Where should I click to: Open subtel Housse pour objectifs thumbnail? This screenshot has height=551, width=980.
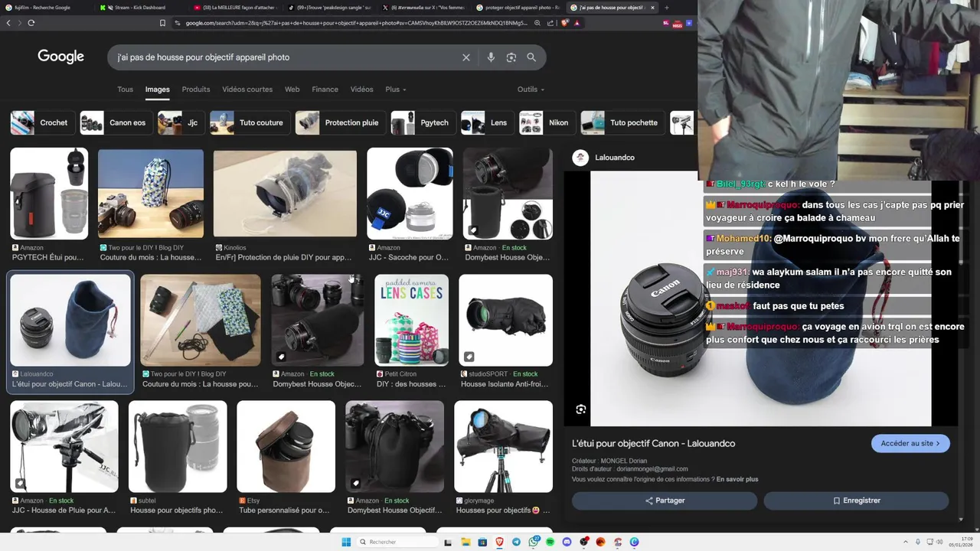[x=178, y=446]
